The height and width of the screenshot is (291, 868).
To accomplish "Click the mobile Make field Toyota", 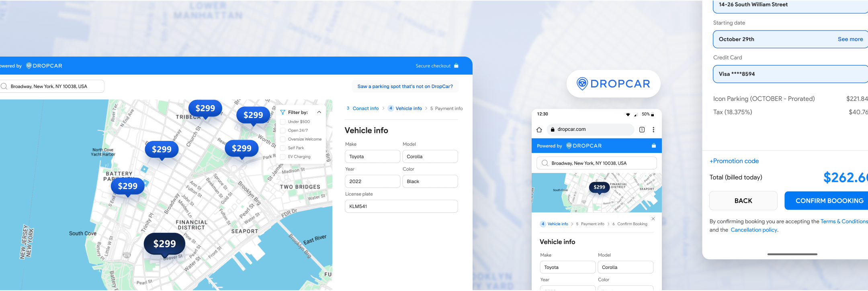I will (x=568, y=267).
